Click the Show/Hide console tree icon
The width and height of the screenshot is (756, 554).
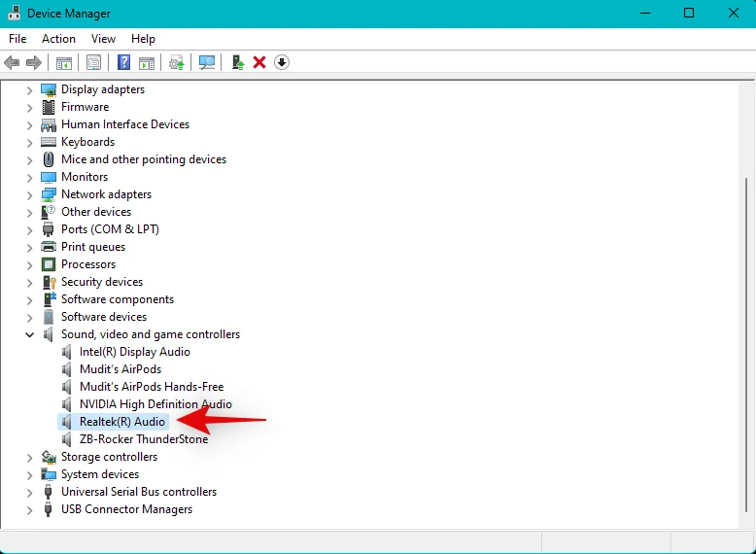pyautogui.click(x=63, y=62)
